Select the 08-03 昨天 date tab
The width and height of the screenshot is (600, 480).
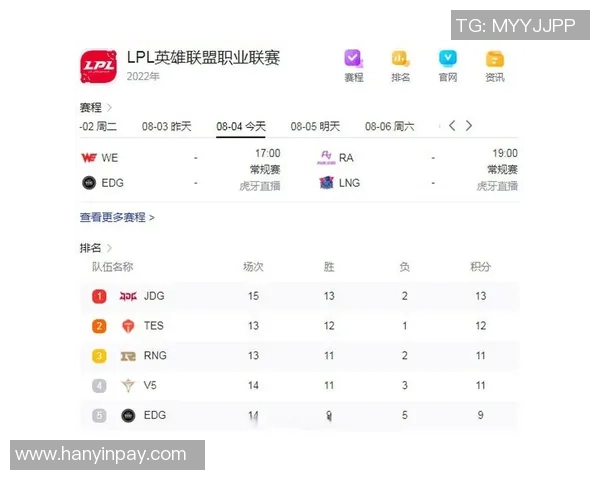[166, 126]
